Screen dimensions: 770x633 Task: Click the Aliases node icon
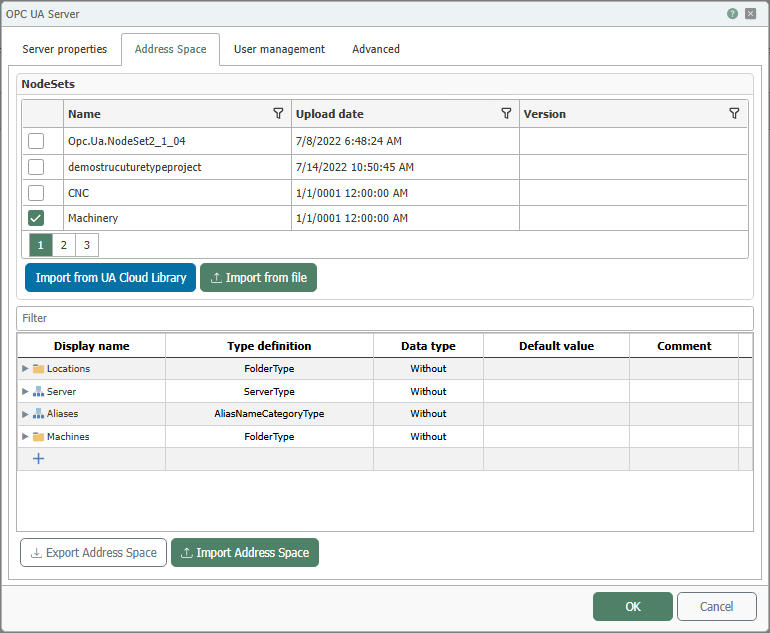click(x=38, y=414)
